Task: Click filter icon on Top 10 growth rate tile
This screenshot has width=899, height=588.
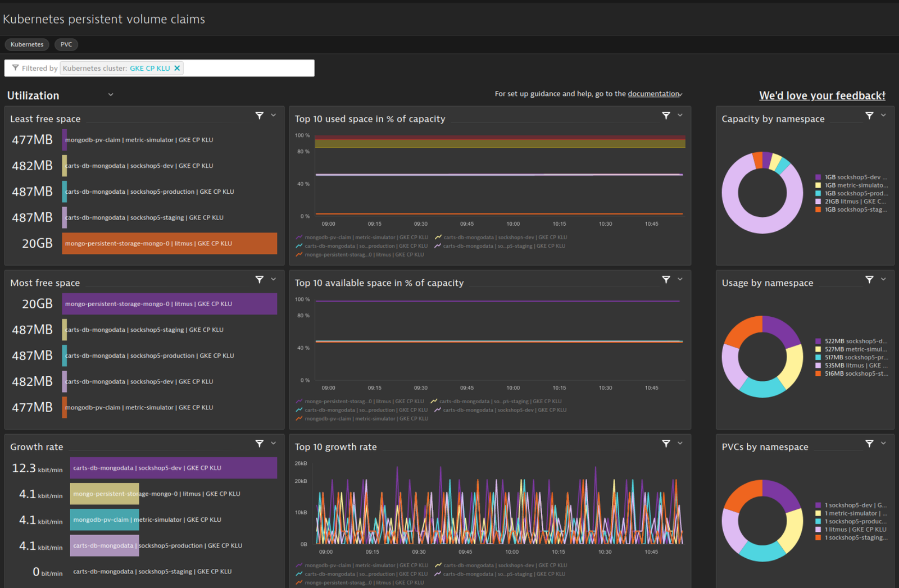Action: [x=666, y=443]
